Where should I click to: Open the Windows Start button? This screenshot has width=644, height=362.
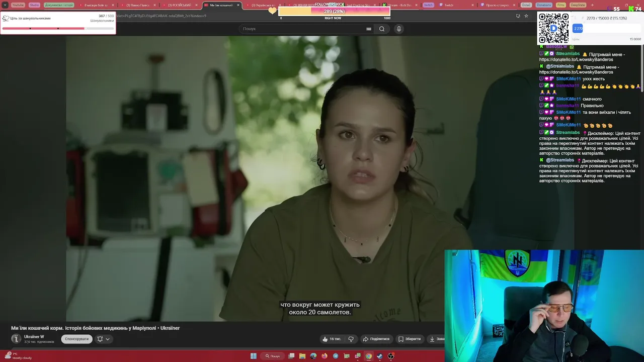254,356
